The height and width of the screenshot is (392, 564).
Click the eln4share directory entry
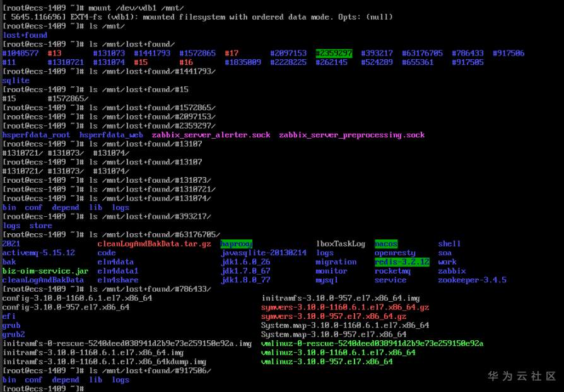[x=117, y=280]
